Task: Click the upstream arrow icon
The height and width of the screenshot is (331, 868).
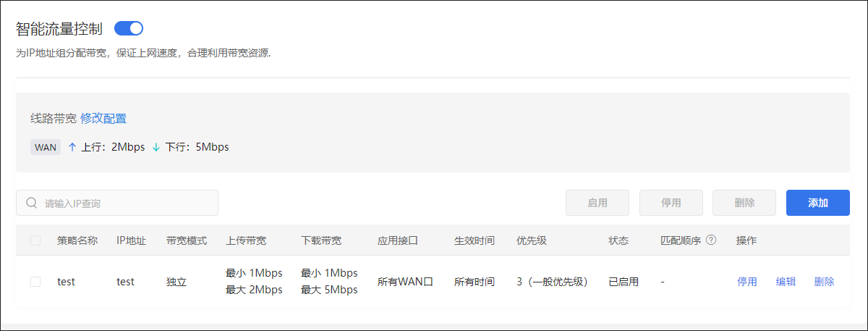Action: tap(72, 147)
